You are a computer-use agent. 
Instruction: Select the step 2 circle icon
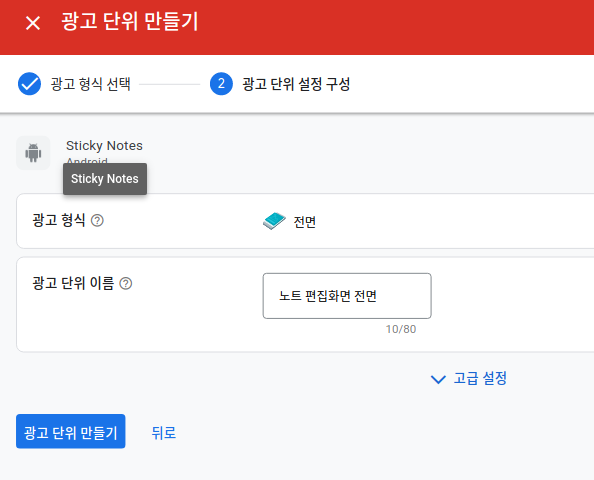click(221, 84)
